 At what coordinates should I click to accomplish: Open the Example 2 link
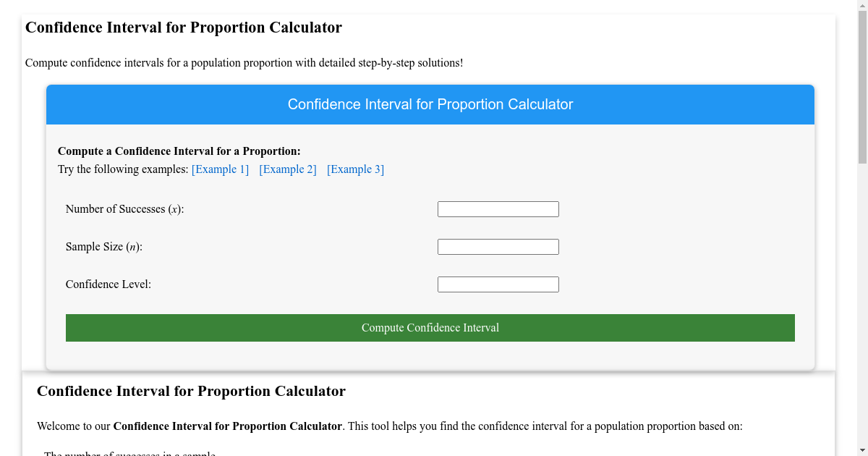(287, 169)
